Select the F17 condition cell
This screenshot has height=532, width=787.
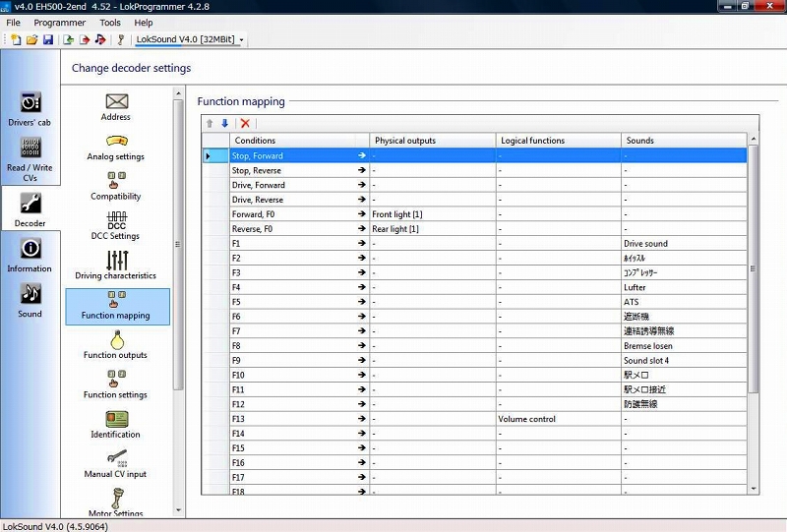coord(300,477)
